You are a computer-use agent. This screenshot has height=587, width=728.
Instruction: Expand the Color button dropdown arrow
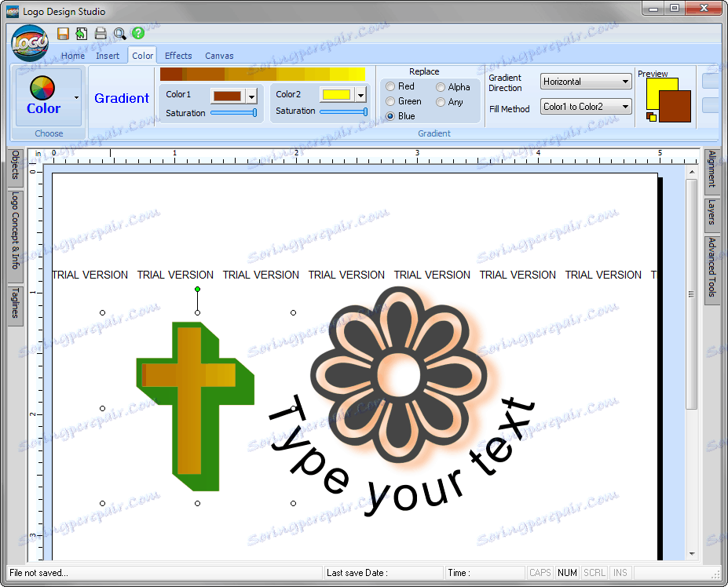[77, 97]
